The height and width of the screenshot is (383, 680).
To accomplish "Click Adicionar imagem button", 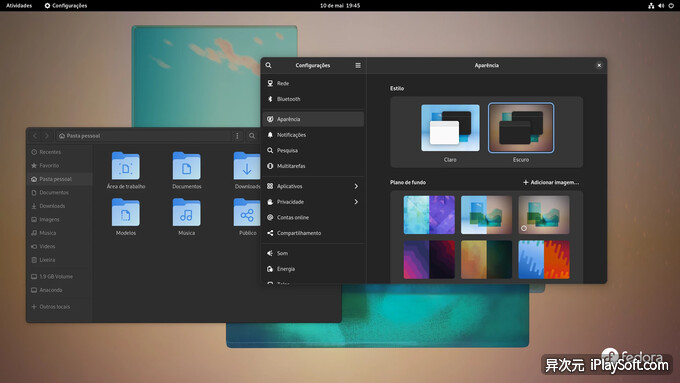I will pyautogui.click(x=551, y=182).
